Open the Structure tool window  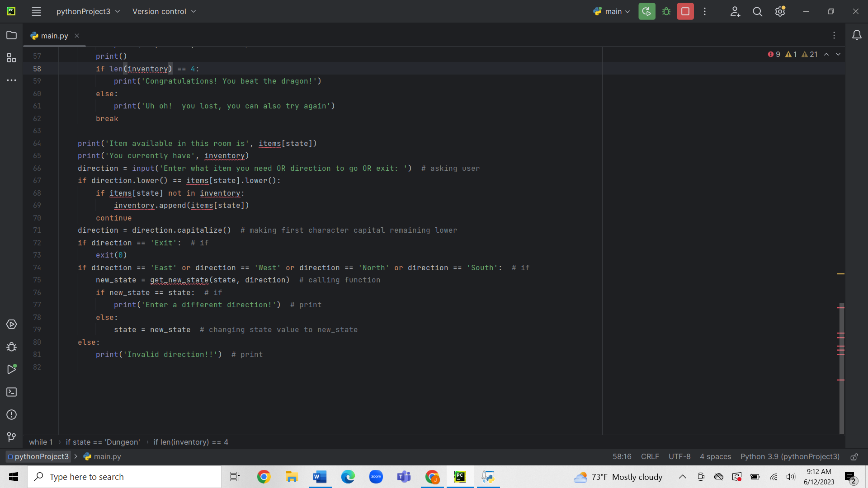click(x=12, y=58)
